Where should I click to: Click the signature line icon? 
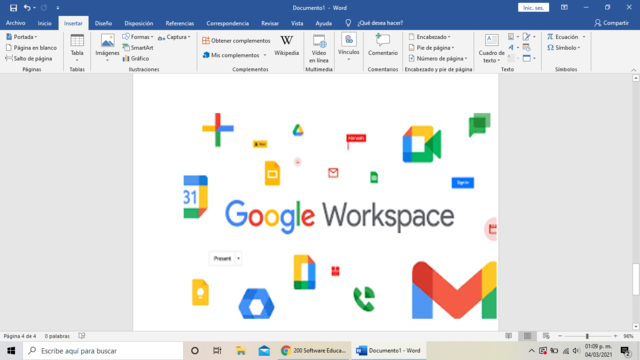(527, 37)
